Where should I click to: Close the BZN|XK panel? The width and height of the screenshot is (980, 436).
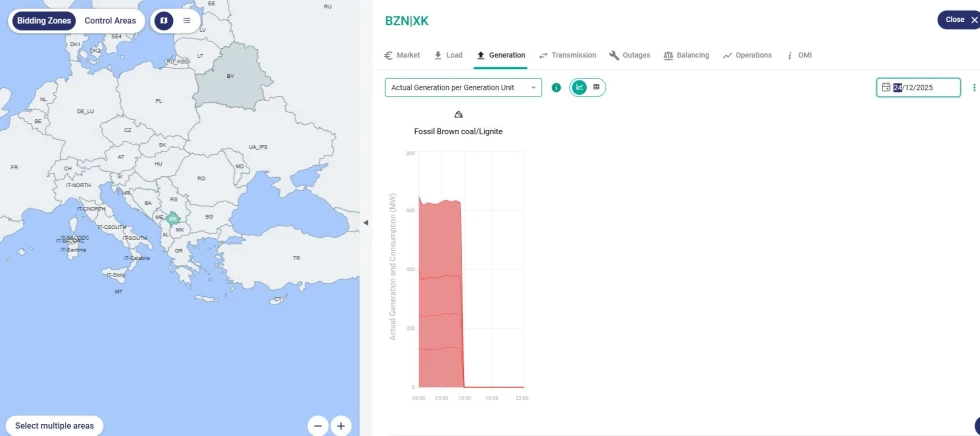pos(959,19)
